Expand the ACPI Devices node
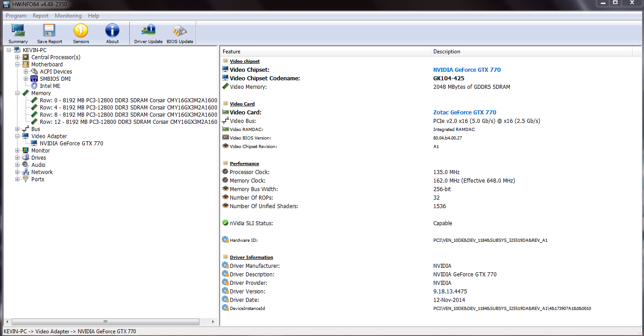Viewport: 644px width, 336px height. [x=26, y=71]
